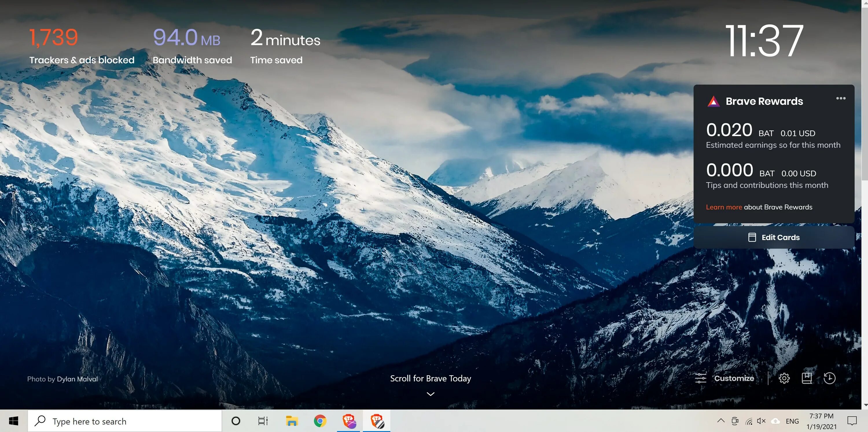Show hidden system tray icons
Viewport: 868px width, 432px height.
tap(721, 421)
